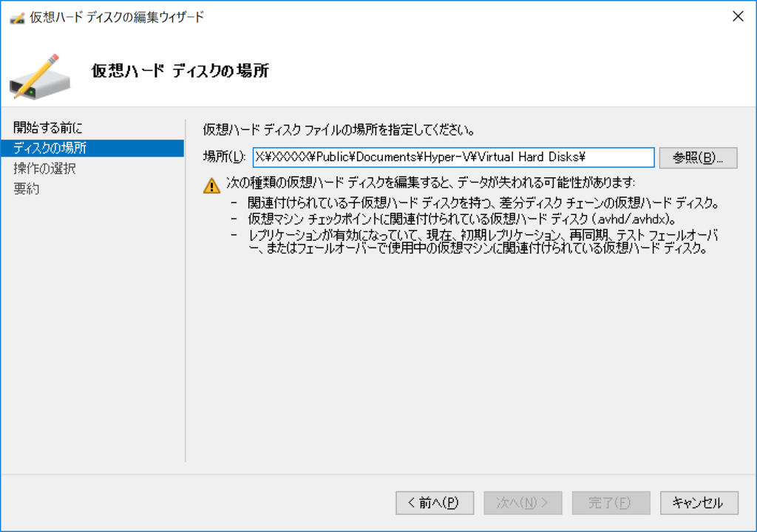The width and height of the screenshot is (757, 532).
Task: Click the window title 仮想ハード ディスクの編集ウィザード
Action: tap(117, 18)
